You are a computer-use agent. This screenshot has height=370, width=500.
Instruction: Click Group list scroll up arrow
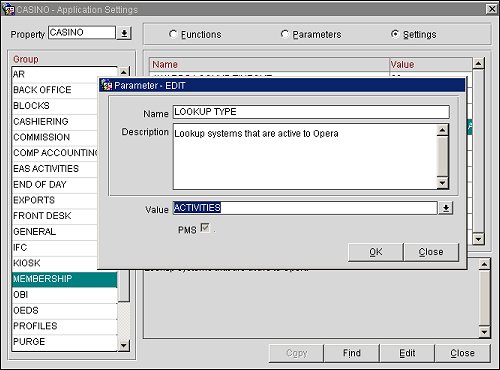(x=124, y=72)
